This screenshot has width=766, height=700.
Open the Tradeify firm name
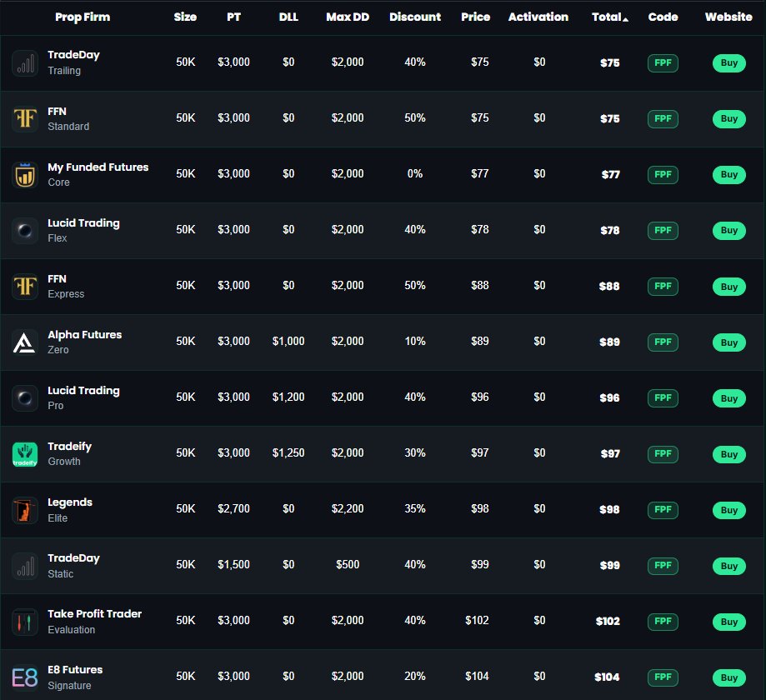69,447
